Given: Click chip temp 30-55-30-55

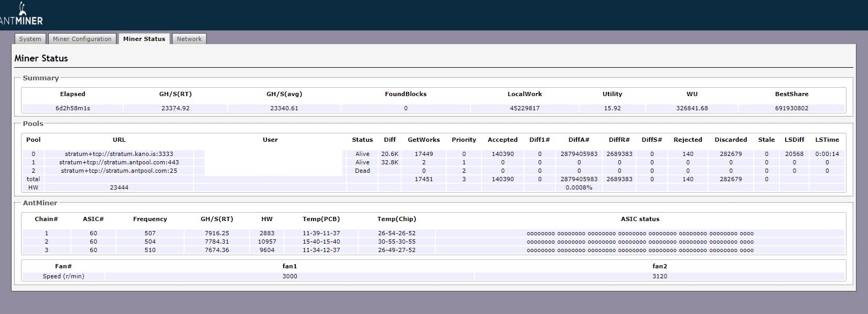Looking at the screenshot, I should point(397,242).
